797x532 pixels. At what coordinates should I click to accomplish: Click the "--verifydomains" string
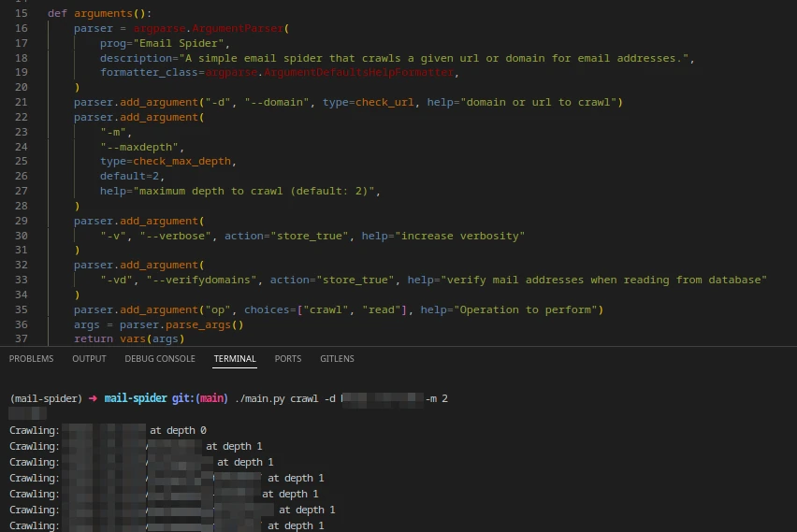point(202,280)
